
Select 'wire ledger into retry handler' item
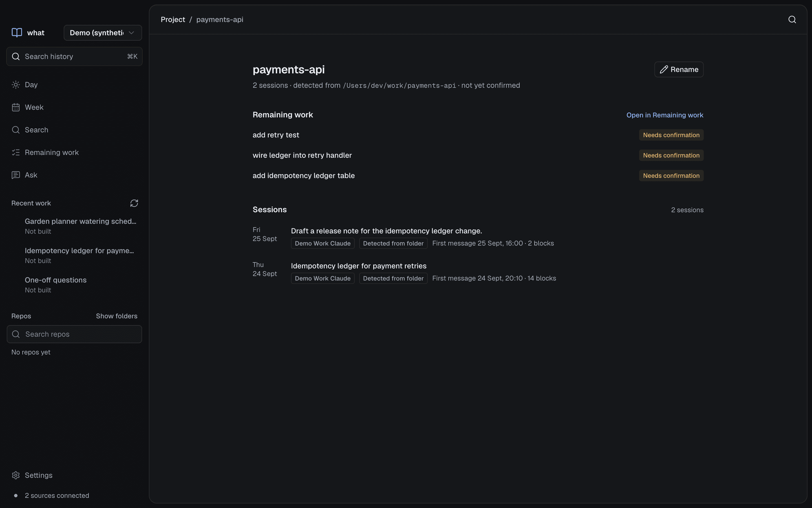point(302,155)
